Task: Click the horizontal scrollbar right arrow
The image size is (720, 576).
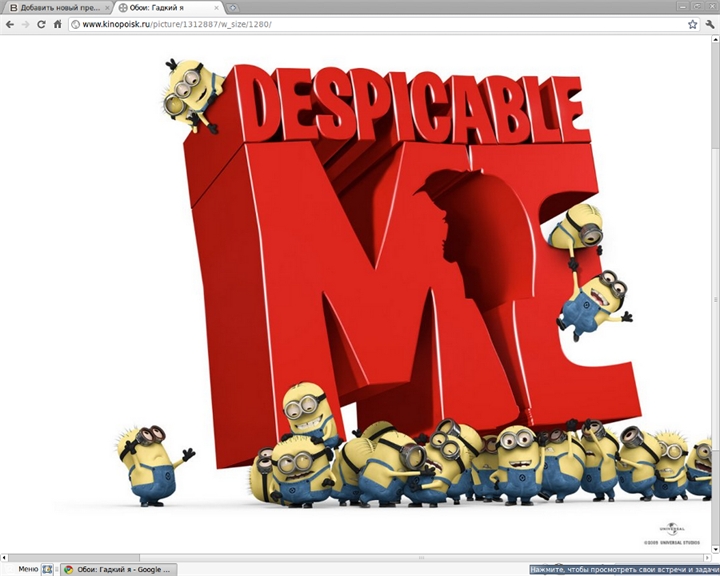Action: tap(708, 558)
